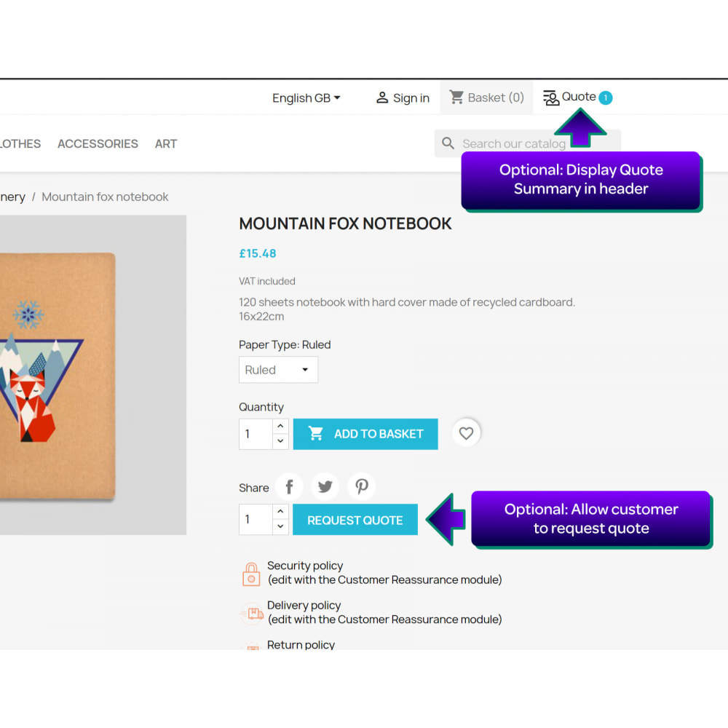Click the Facebook share icon

(289, 486)
